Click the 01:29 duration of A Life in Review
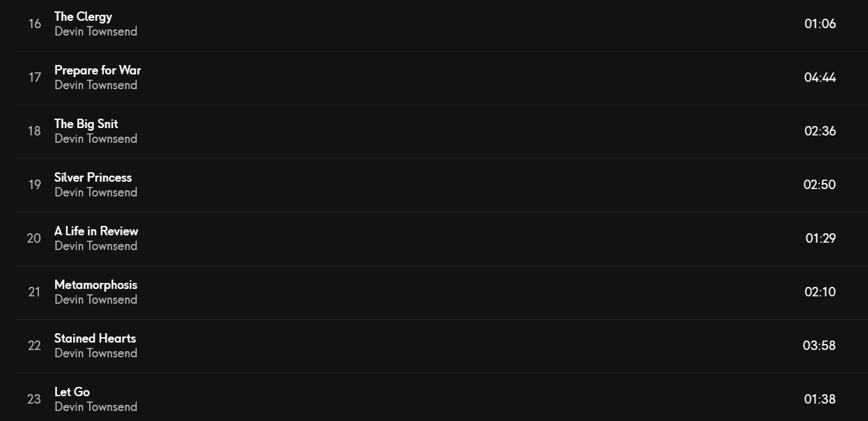Viewport: 868px width, 421px height. click(x=821, y=239)
